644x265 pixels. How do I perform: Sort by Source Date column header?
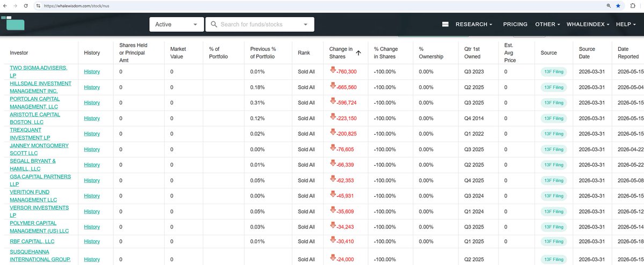point(587,53)
